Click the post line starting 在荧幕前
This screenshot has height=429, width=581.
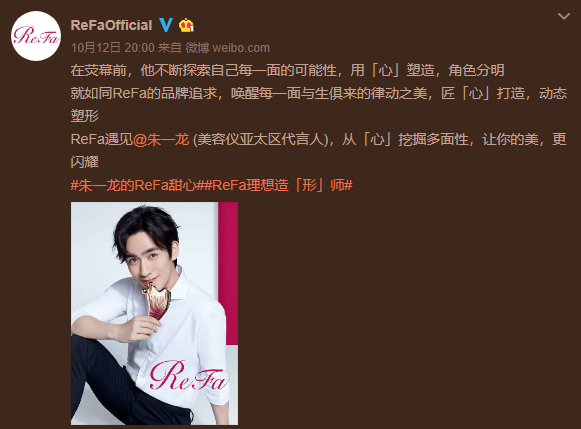[288, 70]
